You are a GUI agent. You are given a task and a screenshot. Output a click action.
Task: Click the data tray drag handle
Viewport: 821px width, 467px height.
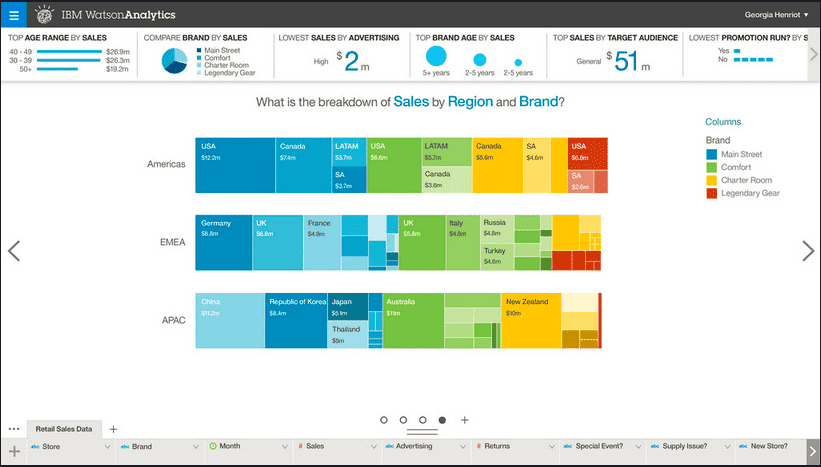click(x=422, y=432)
